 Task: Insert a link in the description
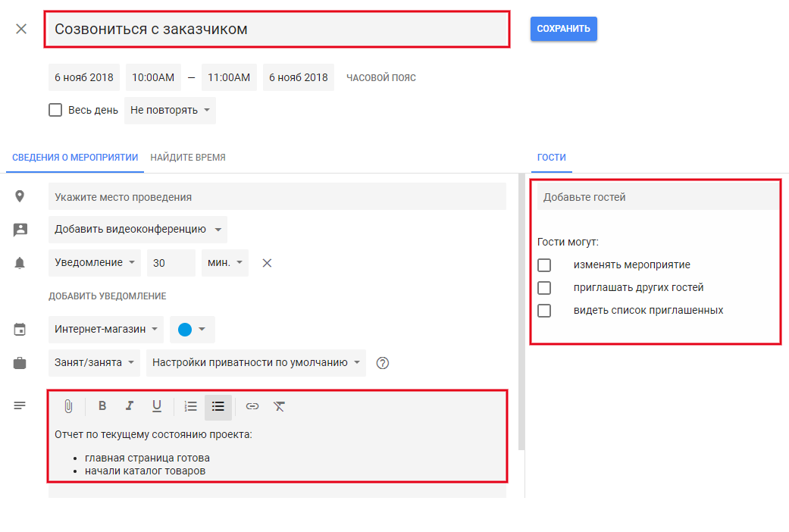click(x=252, y=406)
